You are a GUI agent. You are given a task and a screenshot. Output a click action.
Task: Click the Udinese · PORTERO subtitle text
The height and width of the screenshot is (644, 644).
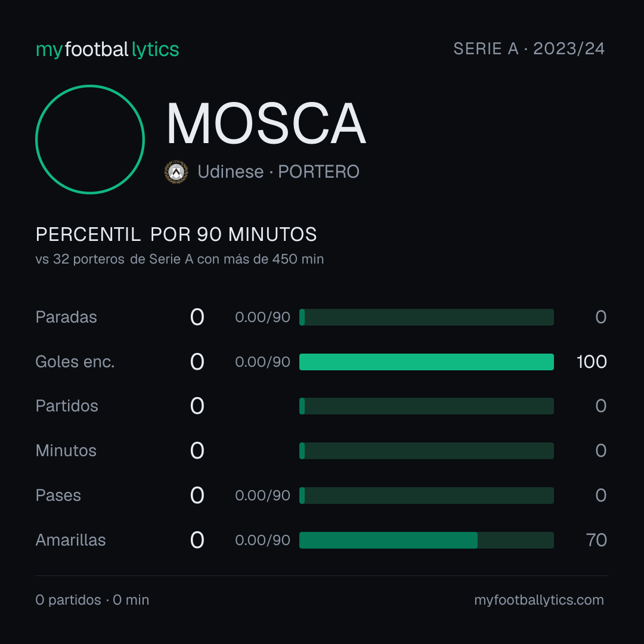[278, 172]
